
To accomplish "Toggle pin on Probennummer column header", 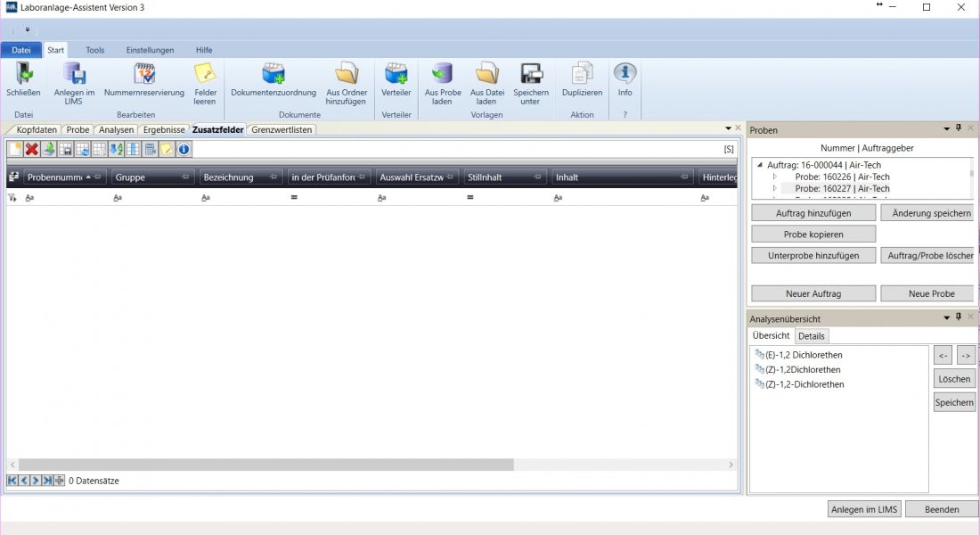I will tap(97, 177).
